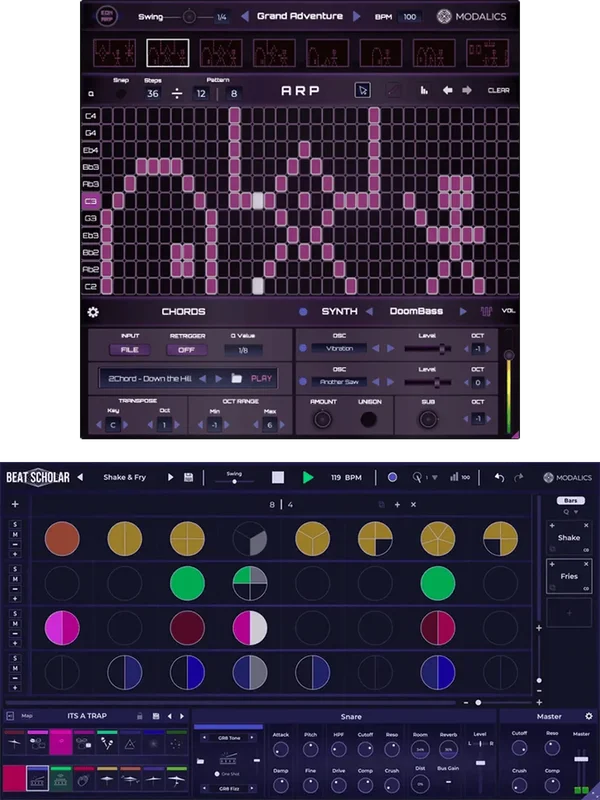Image resolution: width=600 pixels, height=800 pixels.
Task: Enable One Shot for the snare sample
Action: click(x=217, y=774)
